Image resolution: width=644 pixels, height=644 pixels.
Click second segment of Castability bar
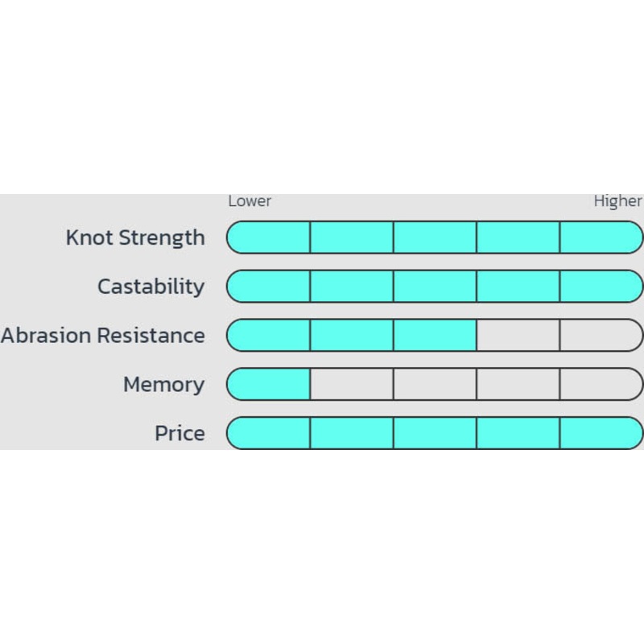tap(352, 287)
